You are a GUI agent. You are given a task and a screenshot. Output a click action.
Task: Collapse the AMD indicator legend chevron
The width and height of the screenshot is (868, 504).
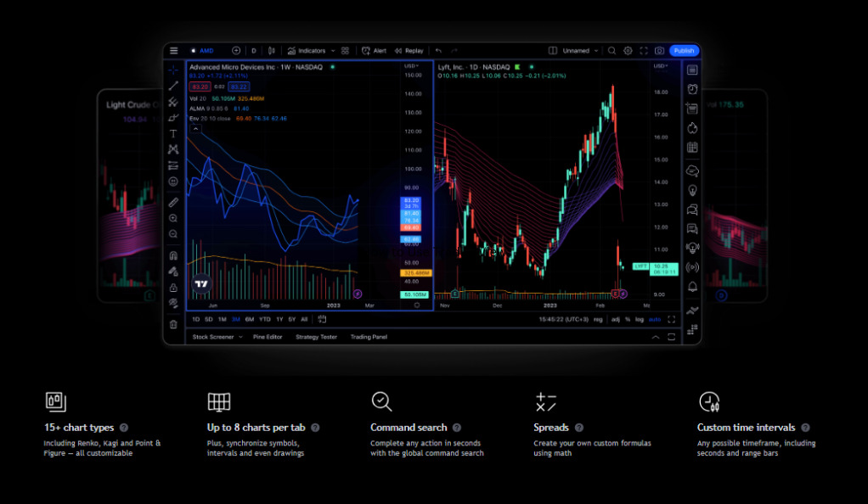(195, 129)
